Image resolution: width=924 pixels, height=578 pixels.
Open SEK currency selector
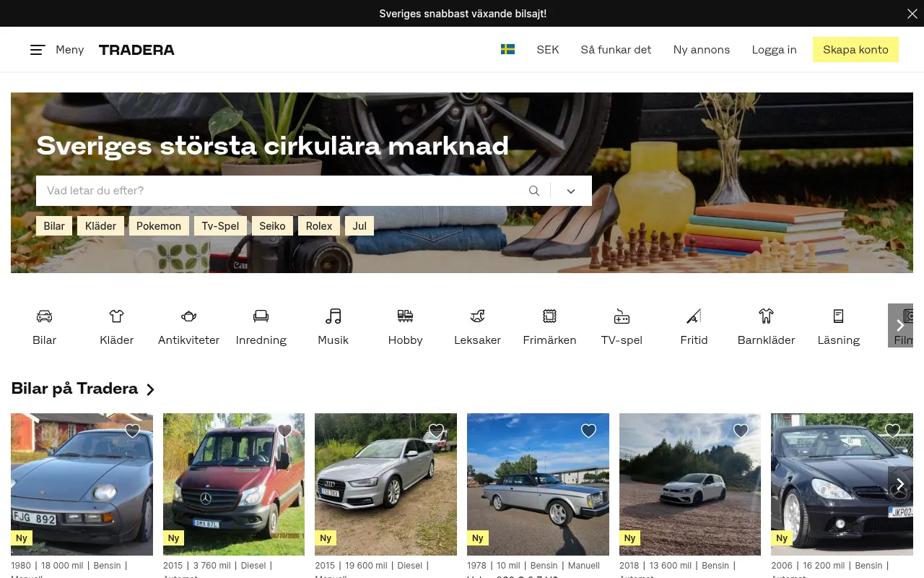click(548, 50)
